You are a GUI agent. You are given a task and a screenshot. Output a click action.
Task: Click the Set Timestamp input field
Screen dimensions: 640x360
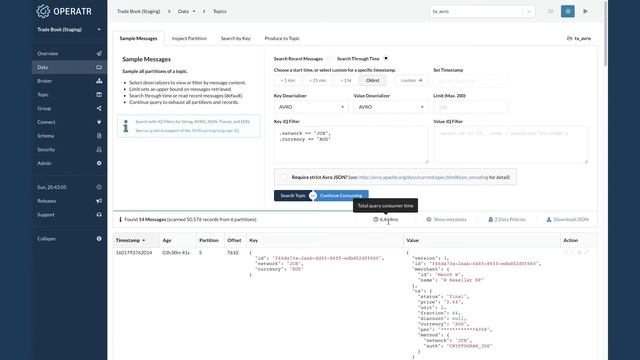pyautogui.click(x=470, y=80)
